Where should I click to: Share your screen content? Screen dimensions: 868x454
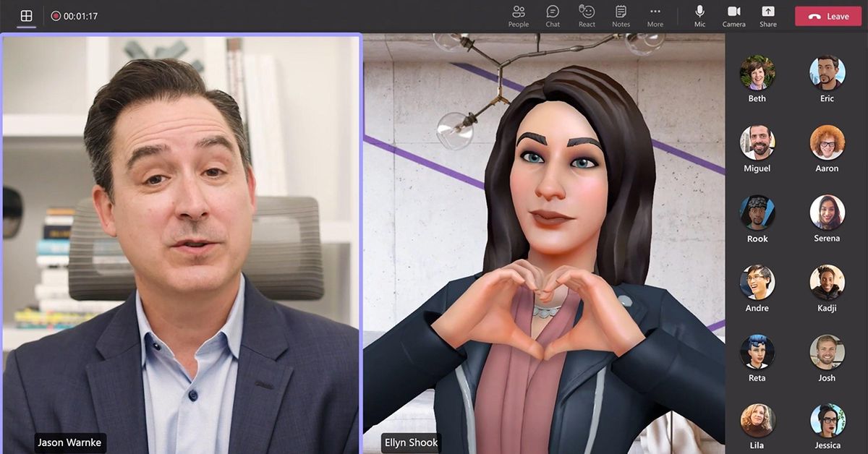[768, 16]
